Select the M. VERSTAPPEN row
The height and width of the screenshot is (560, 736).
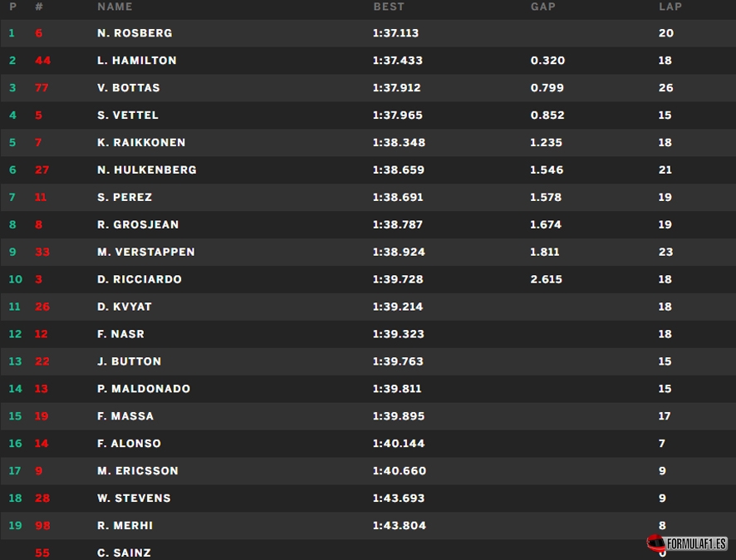pos(368,252)
